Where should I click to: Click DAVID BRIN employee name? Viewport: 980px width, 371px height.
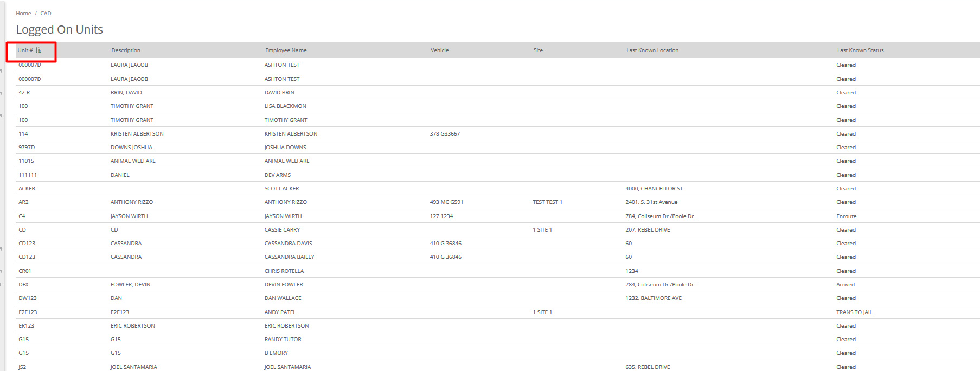(x=279, y=92)
